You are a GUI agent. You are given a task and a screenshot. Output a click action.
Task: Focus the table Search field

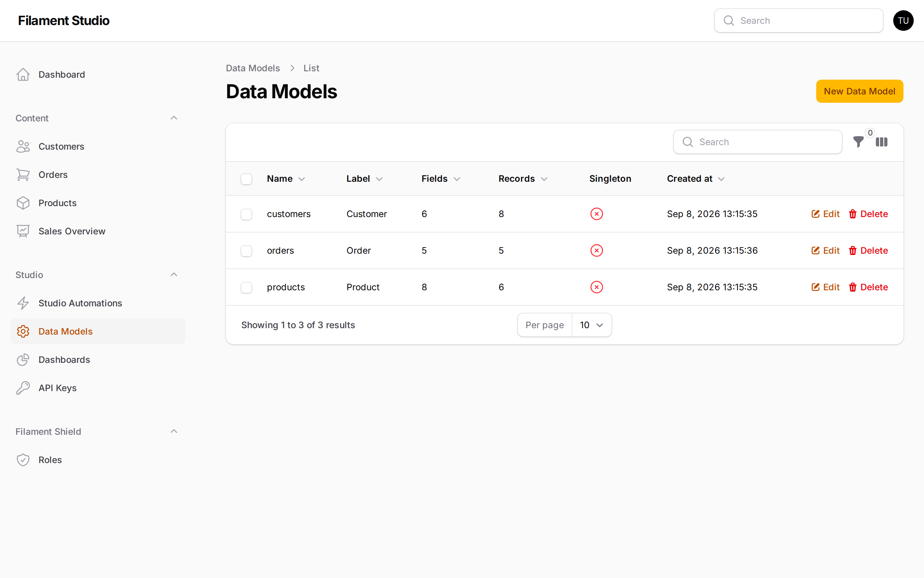click(x=757, y=142)
